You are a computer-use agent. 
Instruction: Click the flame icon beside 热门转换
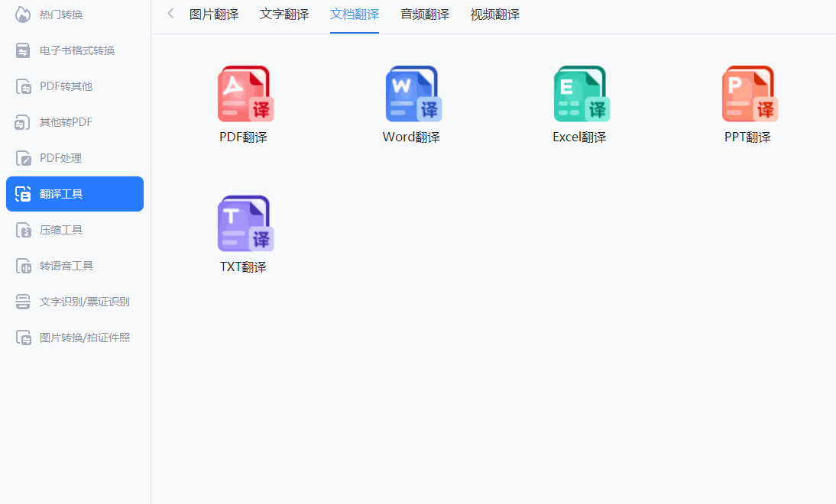click(x=23, y=15)
